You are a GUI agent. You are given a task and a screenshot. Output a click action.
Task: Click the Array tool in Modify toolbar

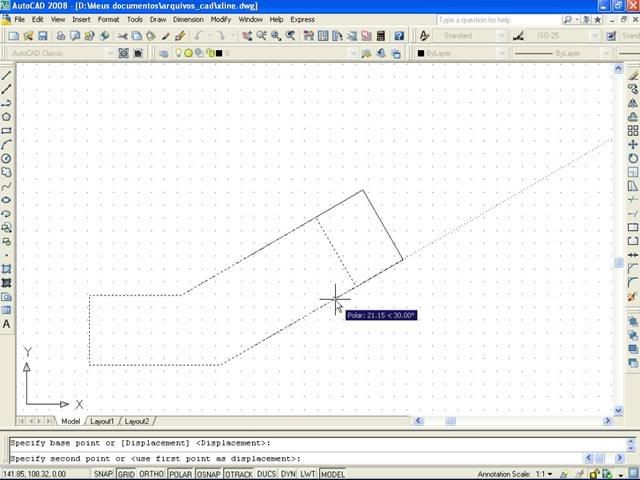pos(633,131)
